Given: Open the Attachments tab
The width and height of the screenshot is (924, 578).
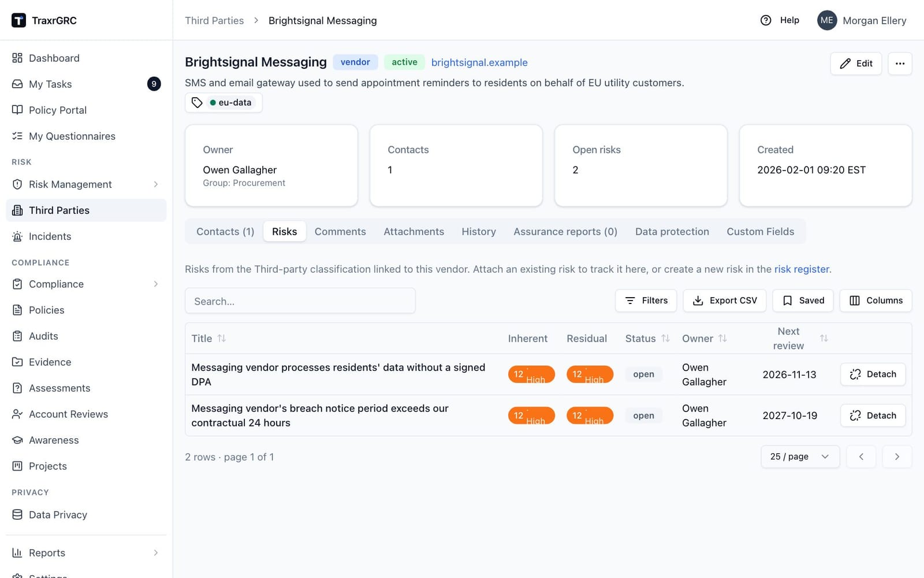Looking at the screenshot, I should click(413, 231).
